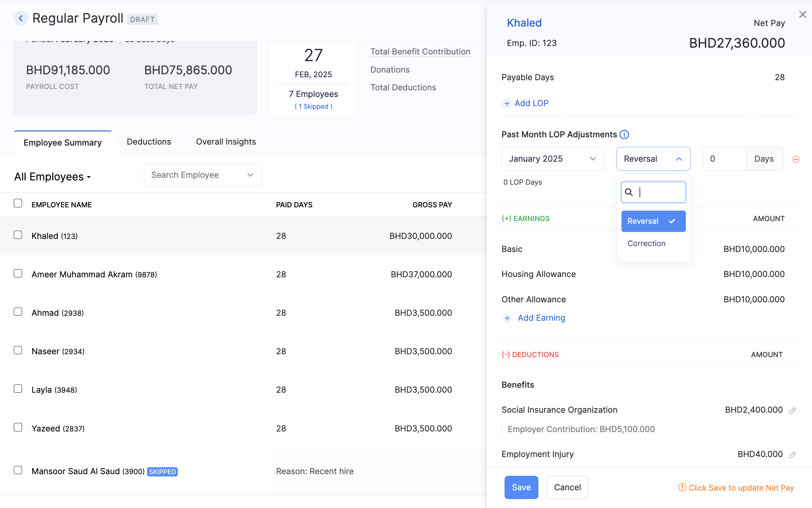
Task: Collapse the Reversal adjustment type dropdown
Action: (x=653, y=158)
